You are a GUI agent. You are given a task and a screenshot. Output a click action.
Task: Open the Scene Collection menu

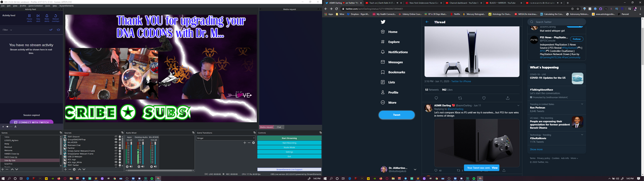coord(36,6)
